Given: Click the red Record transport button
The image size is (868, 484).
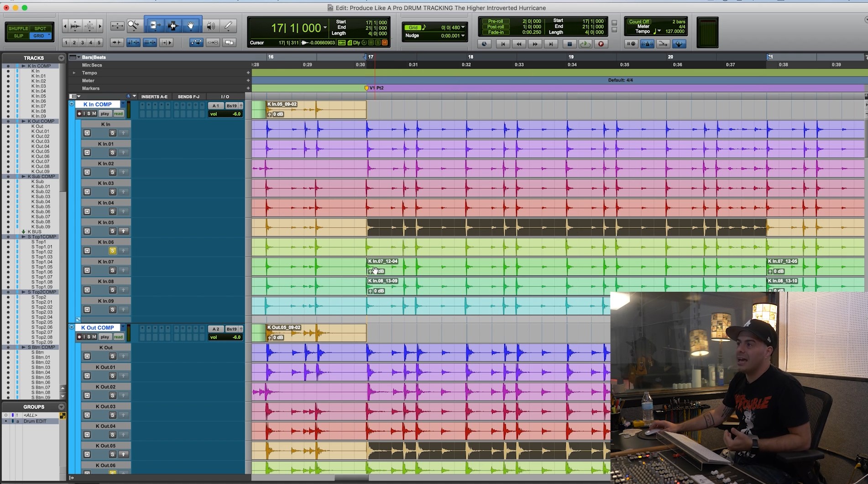Looking at the screenshot, I should [601, 44].
